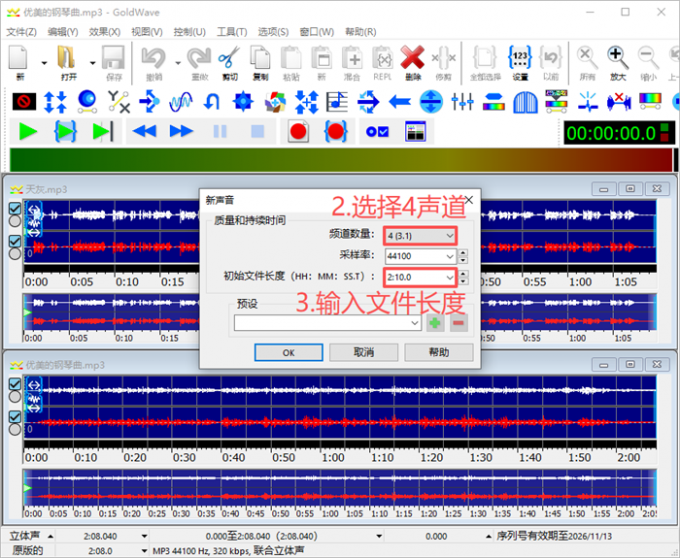
Task: Click the Paste (粘贴) clipboard icon
Action: (x=291, y=58)
